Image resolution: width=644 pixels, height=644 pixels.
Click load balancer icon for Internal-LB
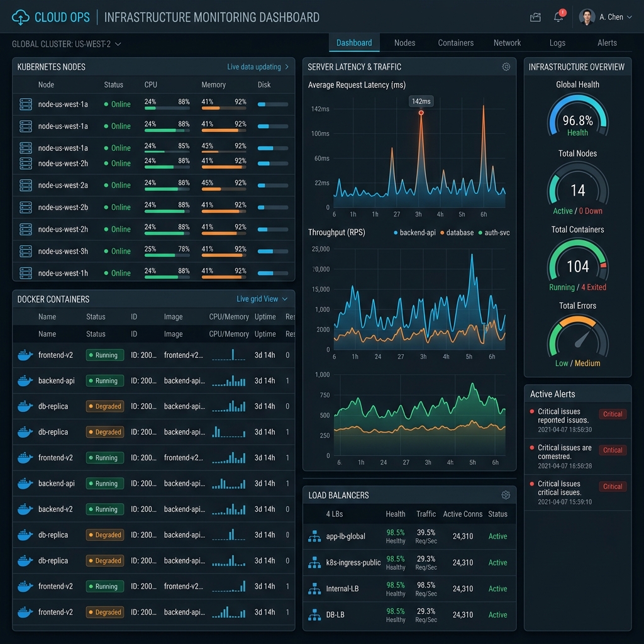[x=314, y=589]
